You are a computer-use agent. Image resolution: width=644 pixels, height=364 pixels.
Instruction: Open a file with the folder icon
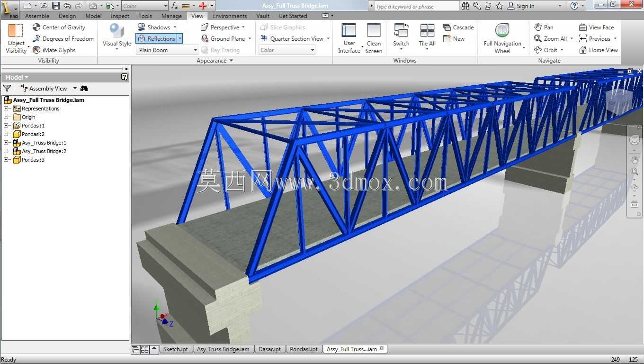coord(44,6)
